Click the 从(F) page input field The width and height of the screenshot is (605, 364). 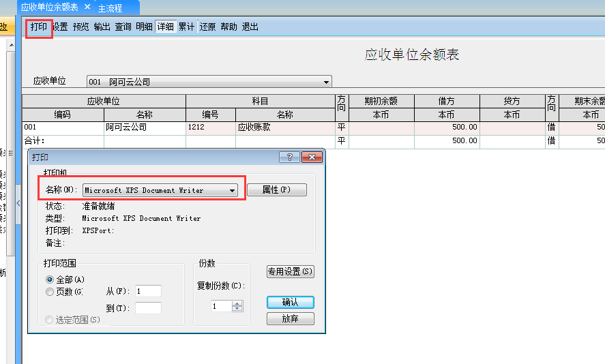pyautogui.click(x=148, y=291)
